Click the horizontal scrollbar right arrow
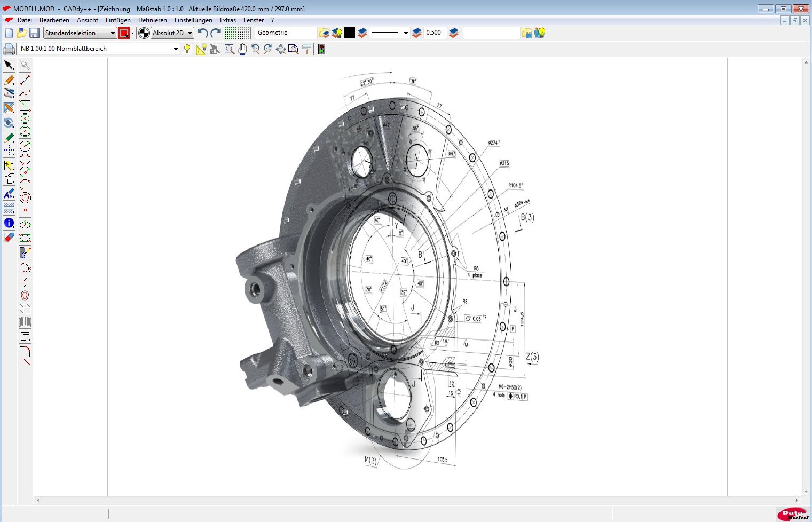The image size is (812, 522). [797, 501]
